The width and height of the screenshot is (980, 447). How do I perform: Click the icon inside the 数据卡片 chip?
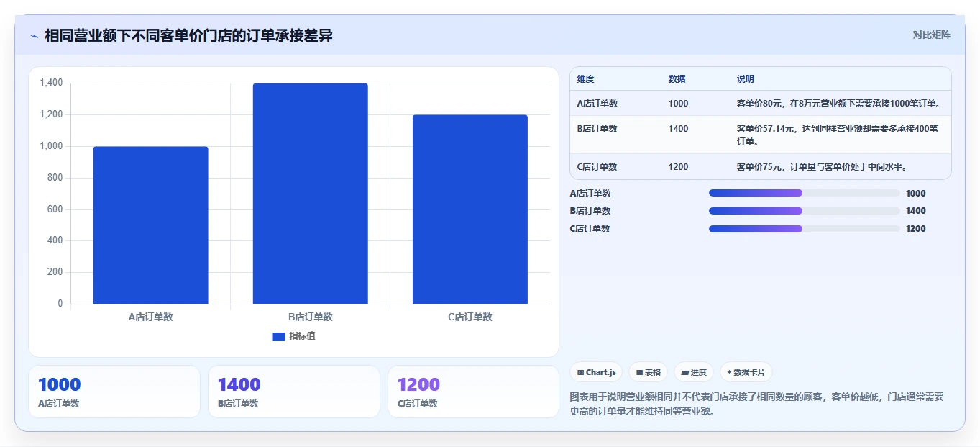[729, 373]
